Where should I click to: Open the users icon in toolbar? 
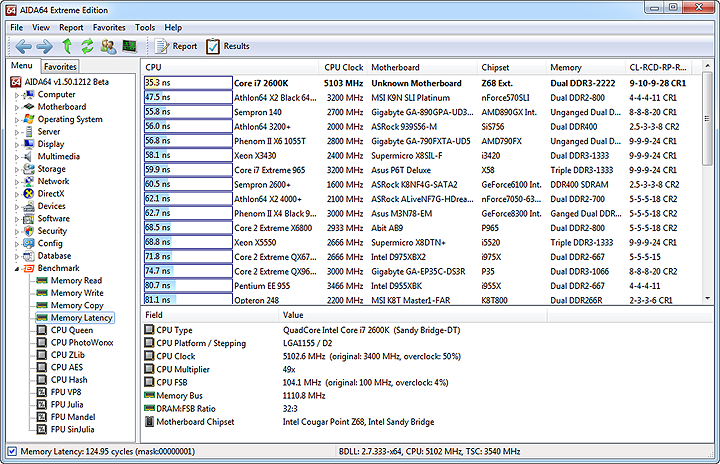coord(108,46)
